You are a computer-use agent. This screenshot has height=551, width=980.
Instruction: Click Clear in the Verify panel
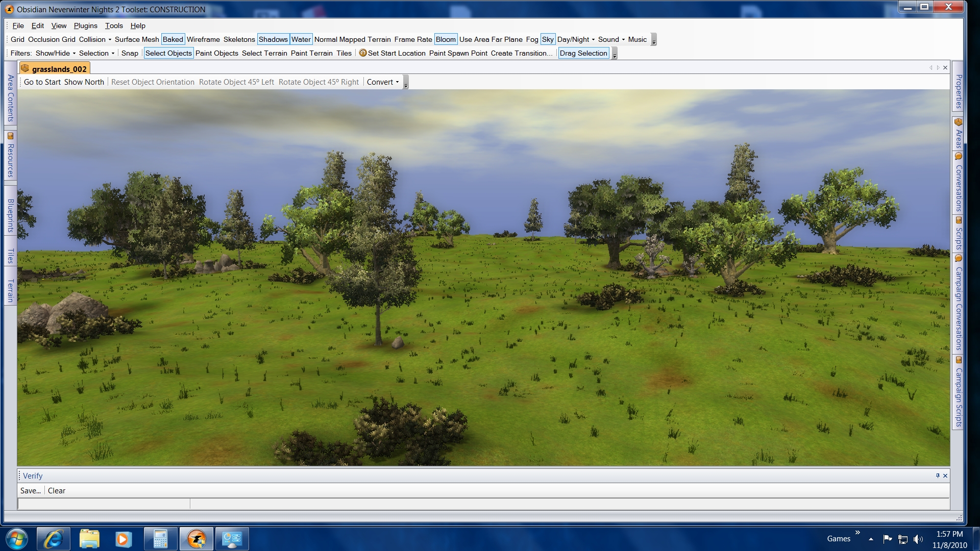point(57,491)
